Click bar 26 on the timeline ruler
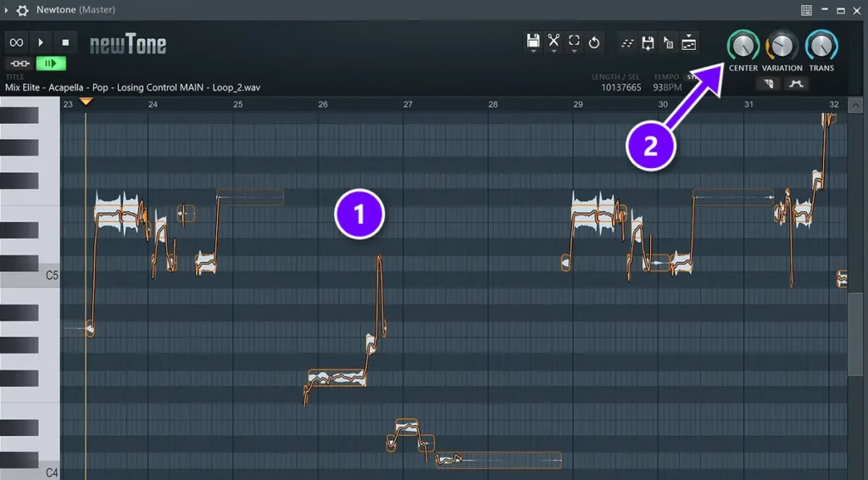Image resolution: width=868 pixels, height=480 pixels. tap(323, 104)
